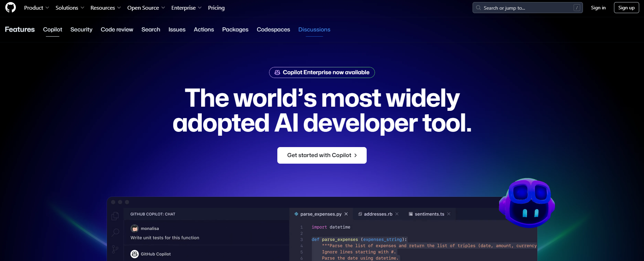The width and height of the screenshot is (644, 261).
Task: Select the Actions features tab
Action: point(204,30)
